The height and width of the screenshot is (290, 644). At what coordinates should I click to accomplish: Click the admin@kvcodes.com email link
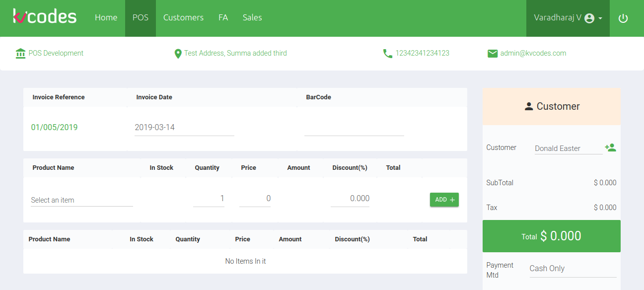click(x=533, y=53)
